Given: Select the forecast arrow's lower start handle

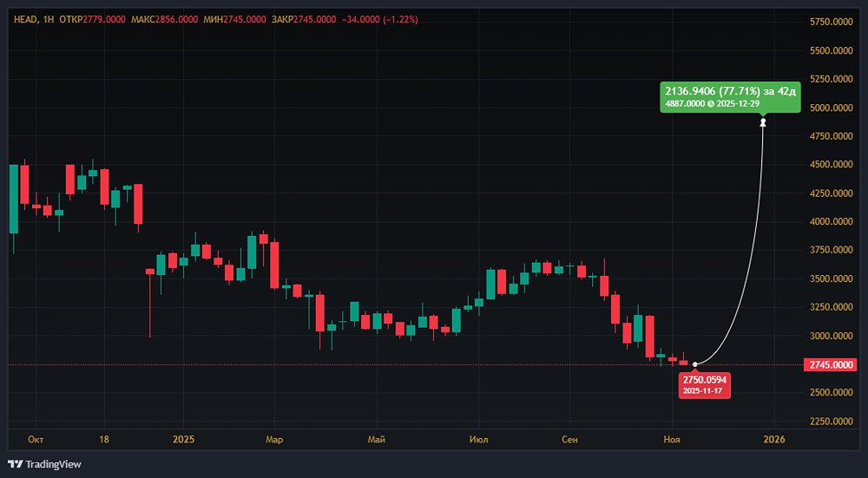Looking at the screenshot, I should click(695, 364).
